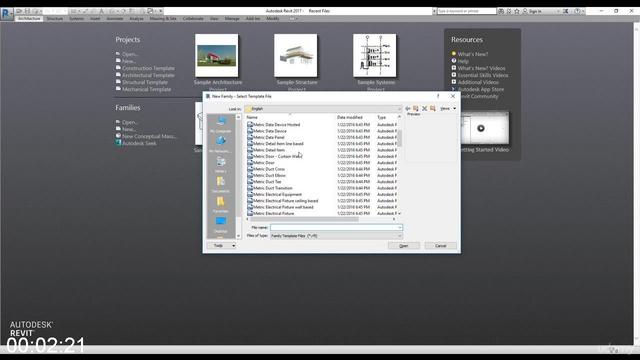Click the Subscription Center star icon
The image size is (640, 360).
(x=517, y=11)
